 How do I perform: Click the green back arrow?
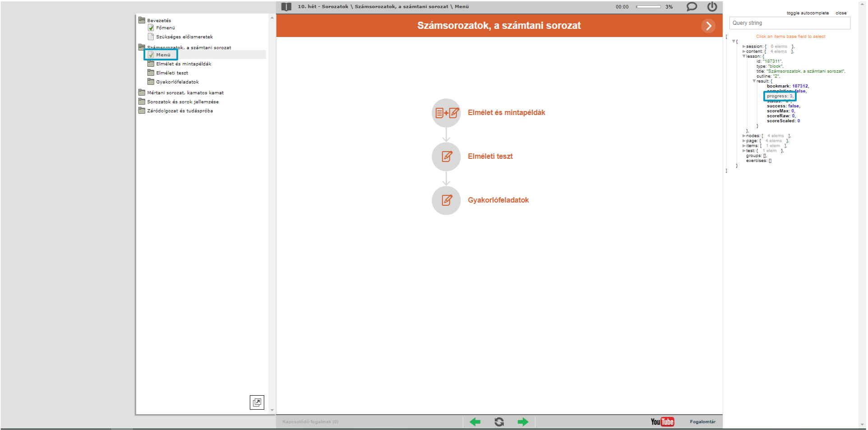click(475, 422)
